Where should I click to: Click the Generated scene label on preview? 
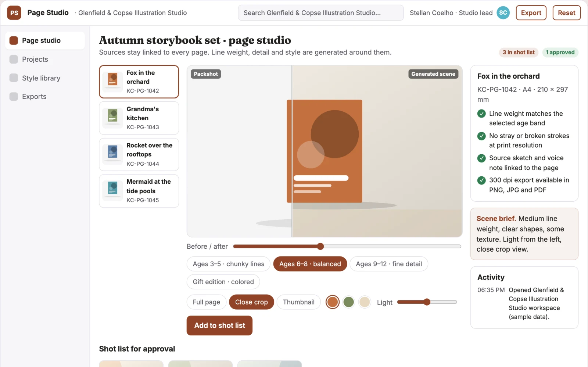click(433, 74)
